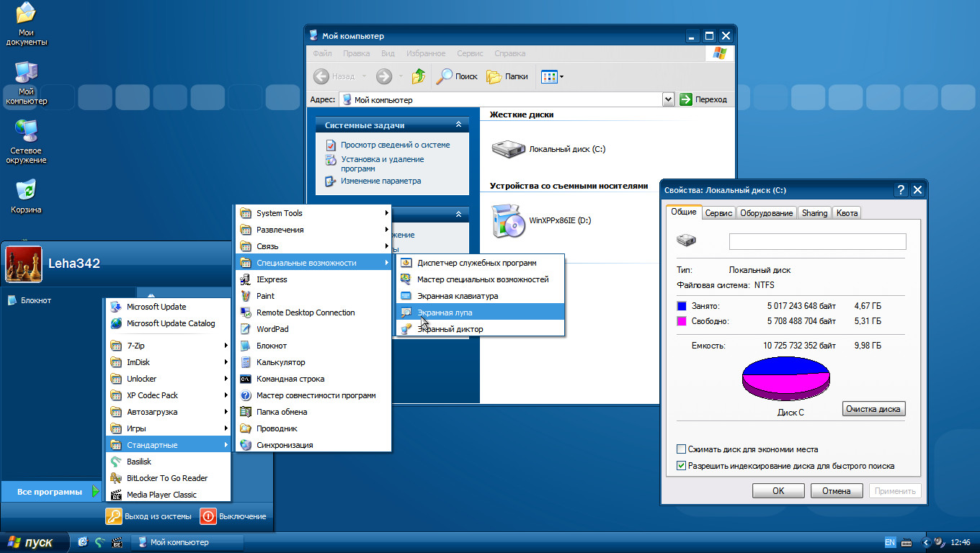Viewport: 980px width, 553px height.
Task: Click the forward arrow toolbar icon
Action: click(384, 76)
